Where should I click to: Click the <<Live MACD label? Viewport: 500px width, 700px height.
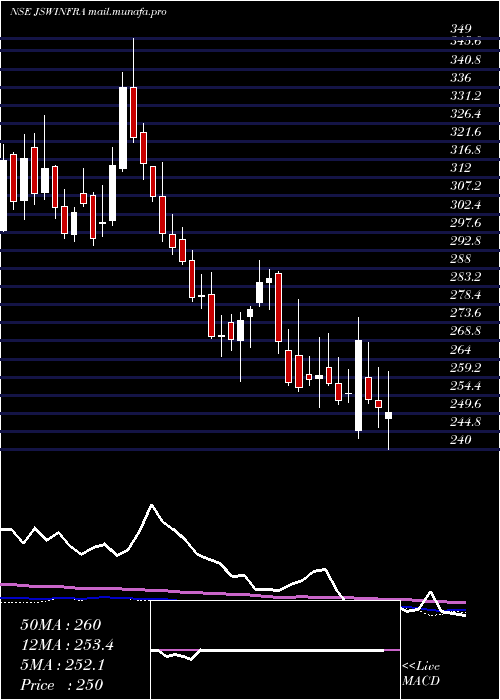(421, 673)
